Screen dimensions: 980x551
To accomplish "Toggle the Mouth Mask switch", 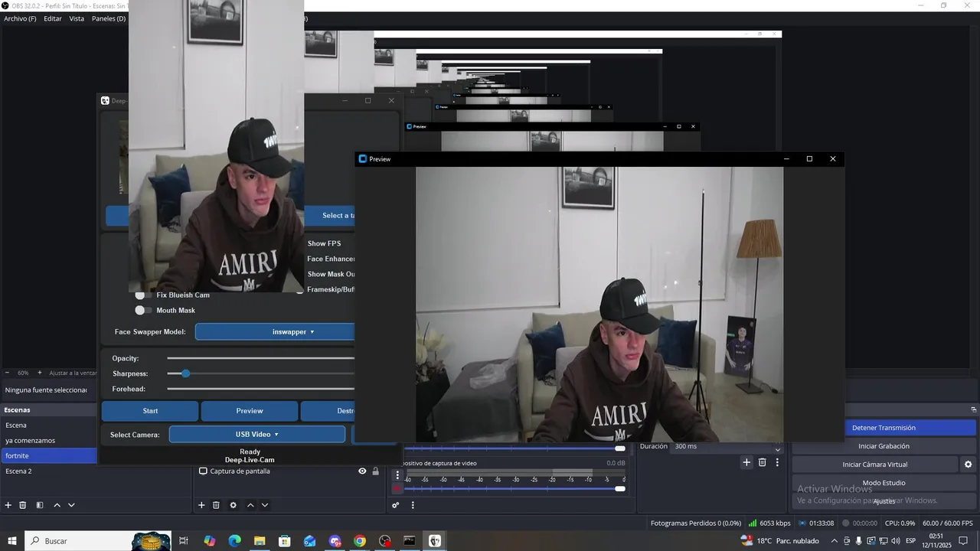I will 142,310.
